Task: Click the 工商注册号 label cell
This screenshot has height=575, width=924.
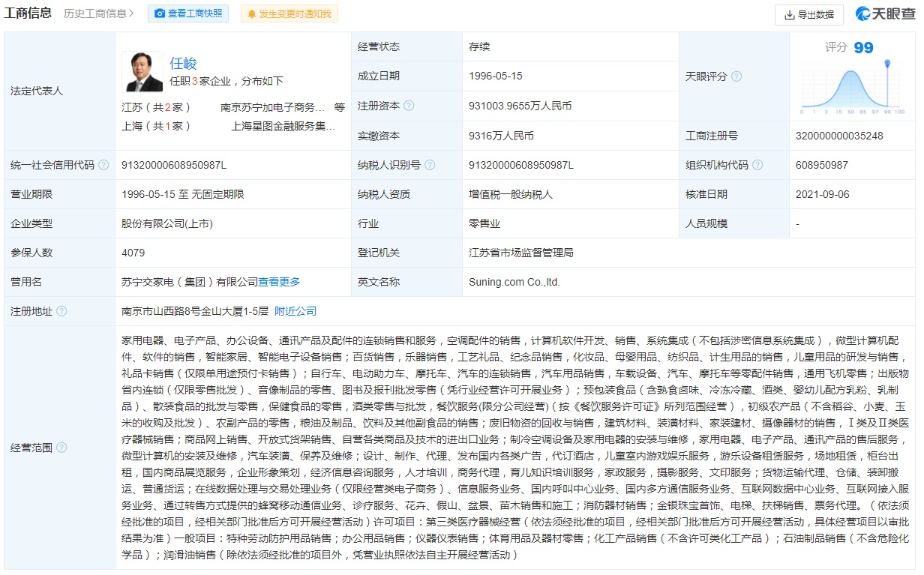Action: (733, 136)
